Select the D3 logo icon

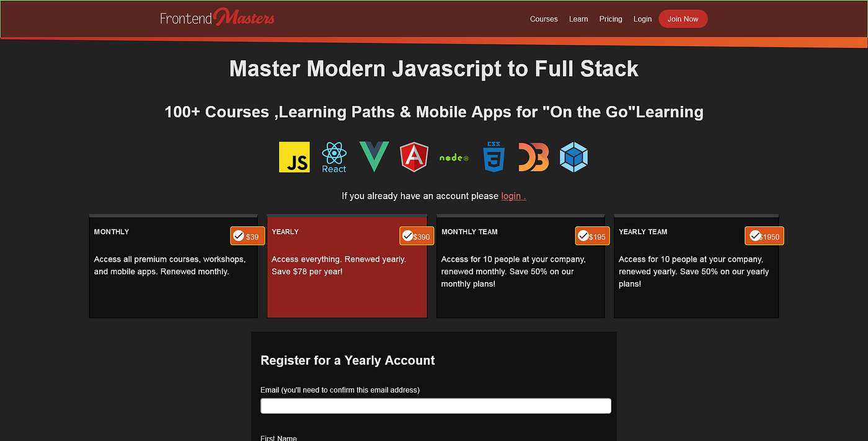533,157
